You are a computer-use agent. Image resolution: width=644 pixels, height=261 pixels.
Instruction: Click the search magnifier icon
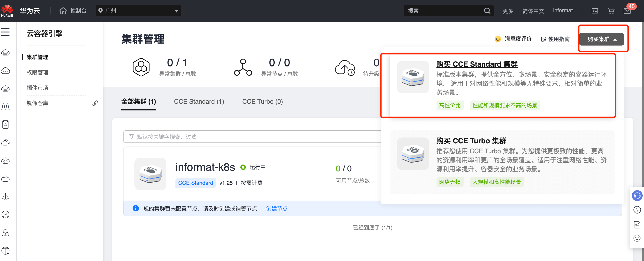pos(487,11)
